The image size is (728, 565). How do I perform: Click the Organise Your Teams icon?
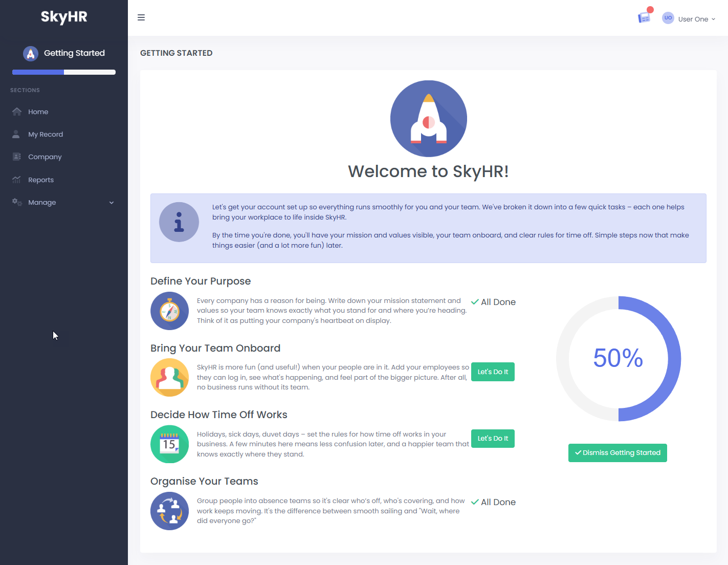[169, 511]
